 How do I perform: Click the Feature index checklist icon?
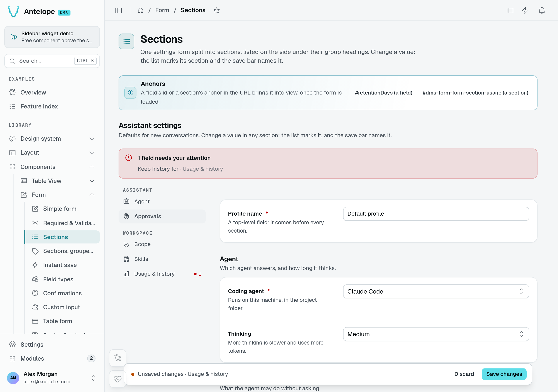click(12, 106)
